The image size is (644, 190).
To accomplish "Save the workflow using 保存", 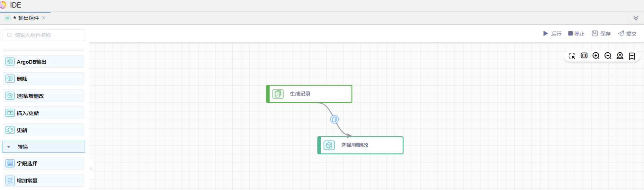I will tap(601, 34).
